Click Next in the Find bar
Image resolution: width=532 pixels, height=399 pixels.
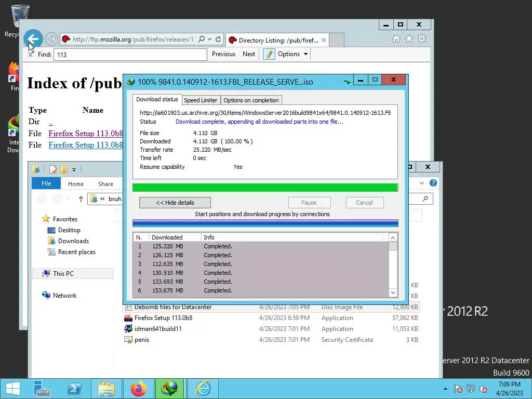pyautogui.click(x=249, y=54)
